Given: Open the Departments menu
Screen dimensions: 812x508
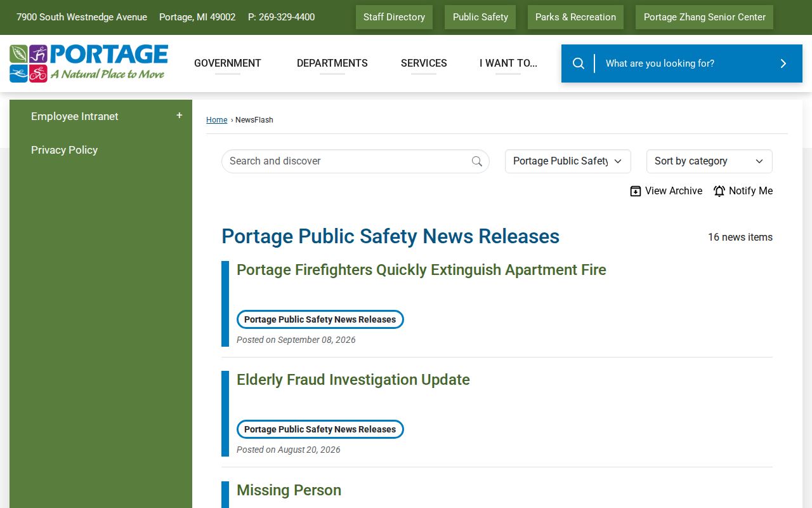Looking at the screenshot, I should (332, 63).
